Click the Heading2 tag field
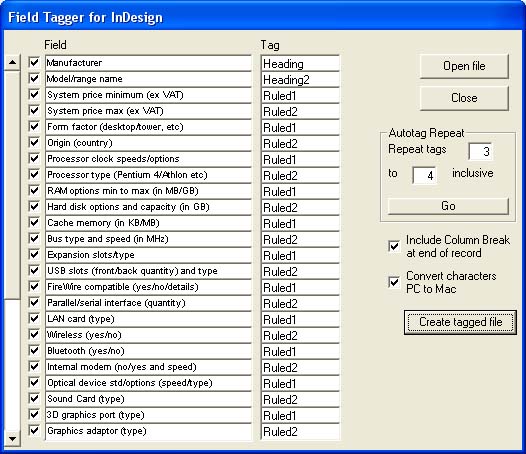This screenshot has width=526, height=454. coord(300,79)
